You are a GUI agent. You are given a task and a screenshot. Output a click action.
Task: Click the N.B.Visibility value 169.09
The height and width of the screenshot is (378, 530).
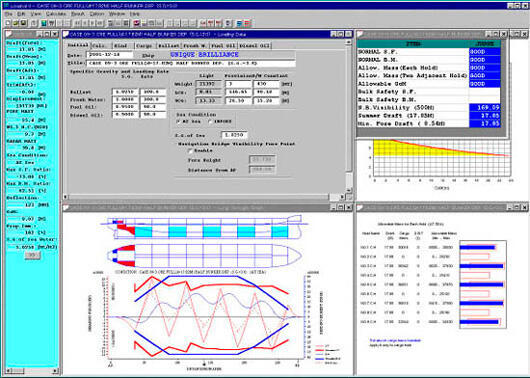485,108
